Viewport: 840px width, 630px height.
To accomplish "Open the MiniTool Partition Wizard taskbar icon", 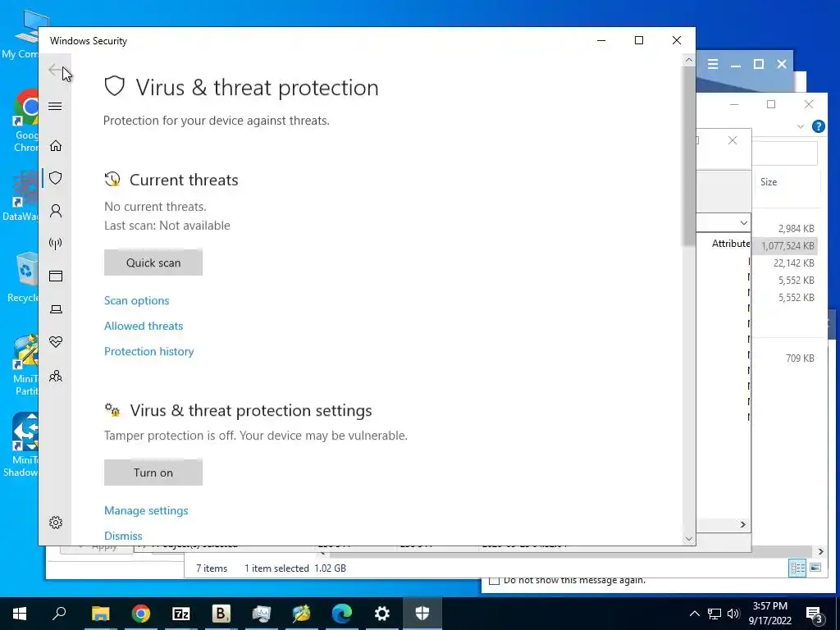I will pyautogui.click(x=302, y=614).
